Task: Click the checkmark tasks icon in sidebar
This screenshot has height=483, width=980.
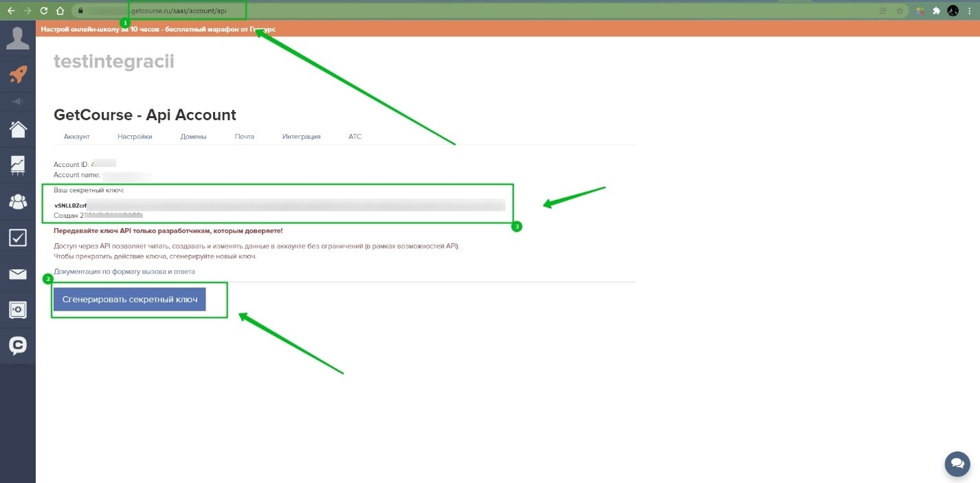Action: [x=17, y=238]
